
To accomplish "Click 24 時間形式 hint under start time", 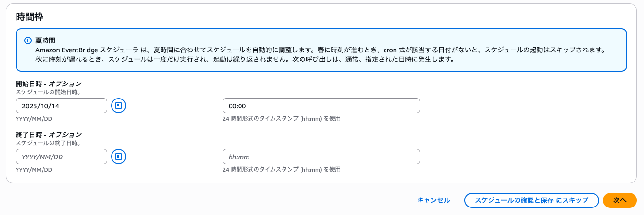I will click(x=281, y=119).
